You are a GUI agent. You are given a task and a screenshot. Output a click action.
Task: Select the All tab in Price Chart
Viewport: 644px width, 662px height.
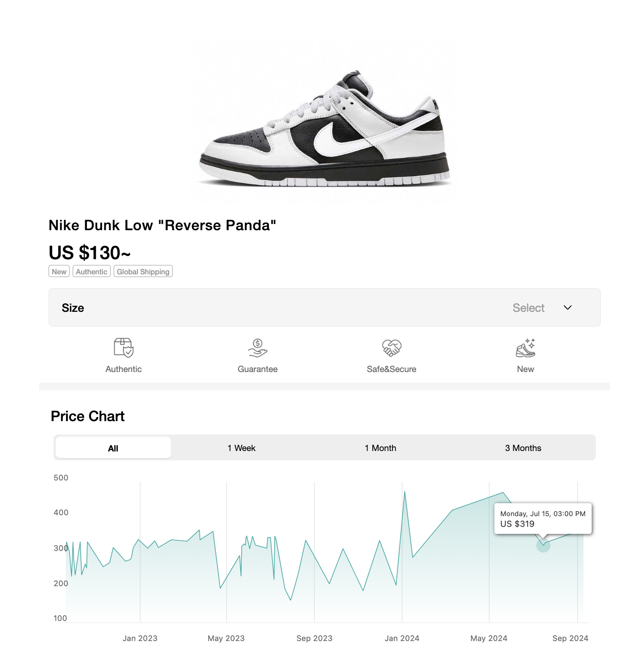point(112,448)
